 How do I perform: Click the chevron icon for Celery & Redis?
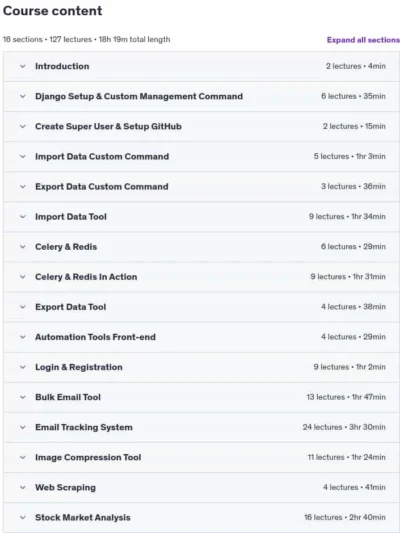[23, 247]
